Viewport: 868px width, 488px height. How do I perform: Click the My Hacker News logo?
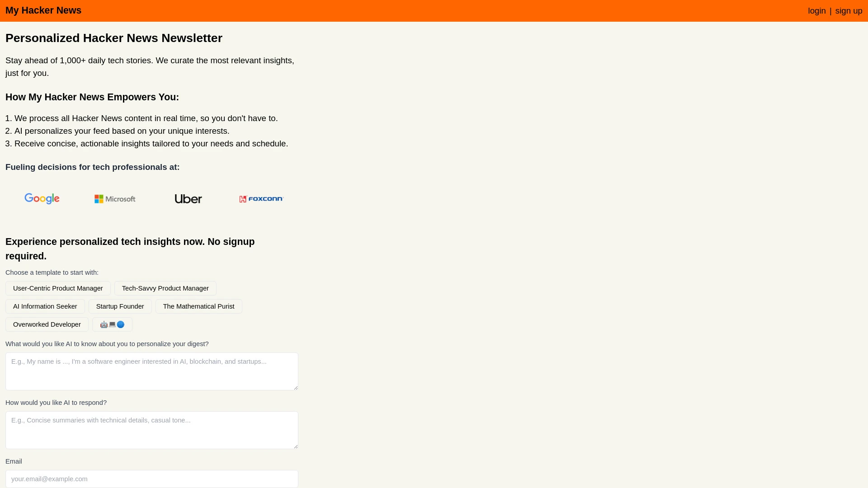click(43, 10)
